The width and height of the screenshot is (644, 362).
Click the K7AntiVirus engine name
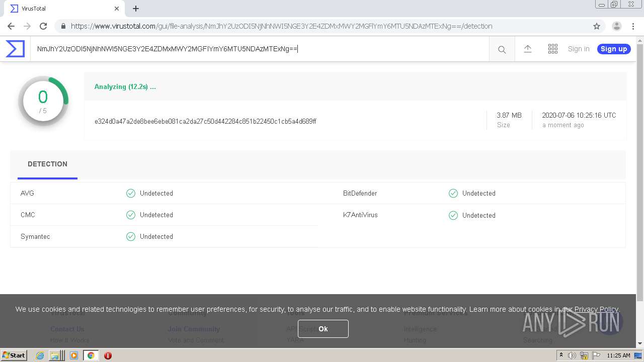point(360,215)
